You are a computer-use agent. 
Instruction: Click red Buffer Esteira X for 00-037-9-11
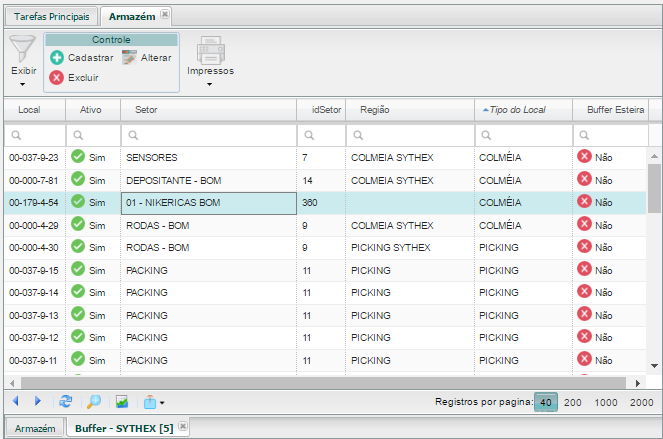tap(584, 359)
